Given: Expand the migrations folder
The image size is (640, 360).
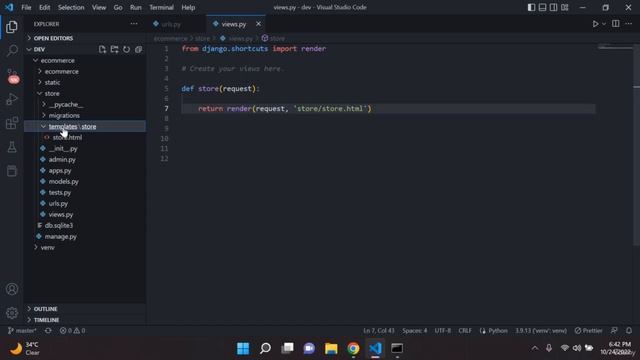Looking at the screenshot, I should tap(85, 116).
